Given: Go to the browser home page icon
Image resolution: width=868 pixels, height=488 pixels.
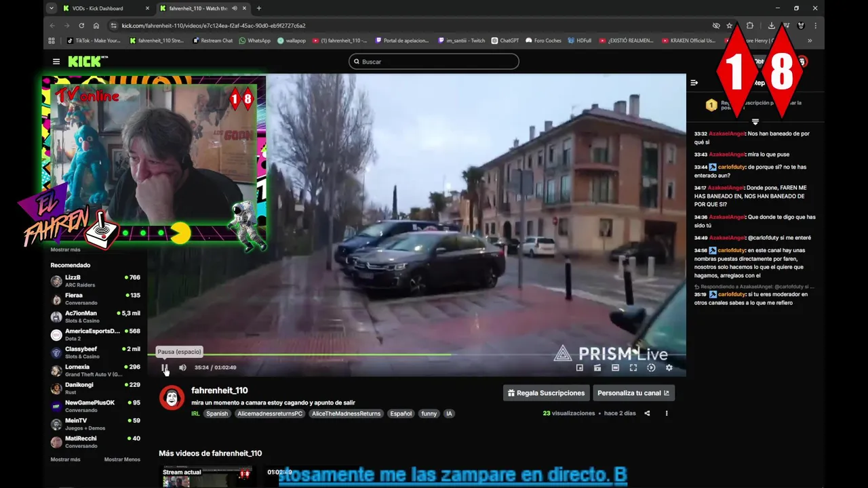Looking at the screenshot, I should (96, 26).
